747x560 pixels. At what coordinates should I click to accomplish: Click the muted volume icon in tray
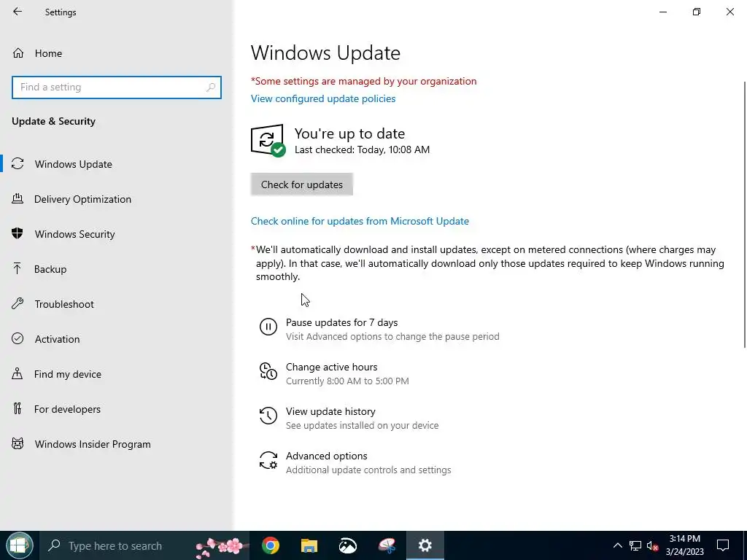(653, 545)
